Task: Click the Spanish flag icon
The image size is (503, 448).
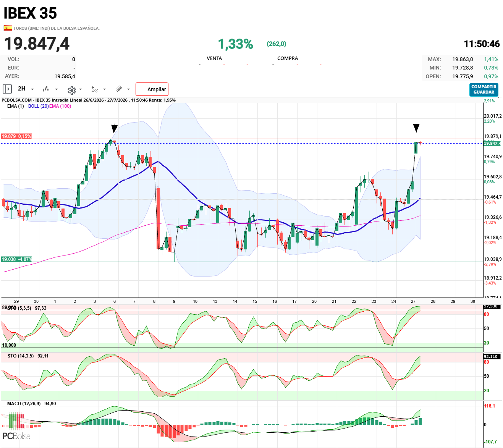Action: click(x=8, y=28)
